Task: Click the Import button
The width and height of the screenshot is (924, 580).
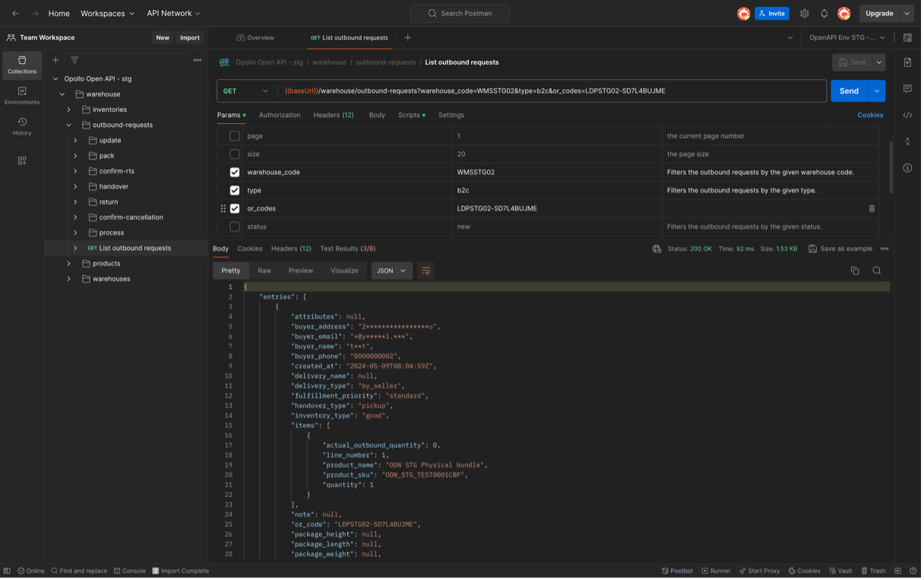Action: (191, 38)
